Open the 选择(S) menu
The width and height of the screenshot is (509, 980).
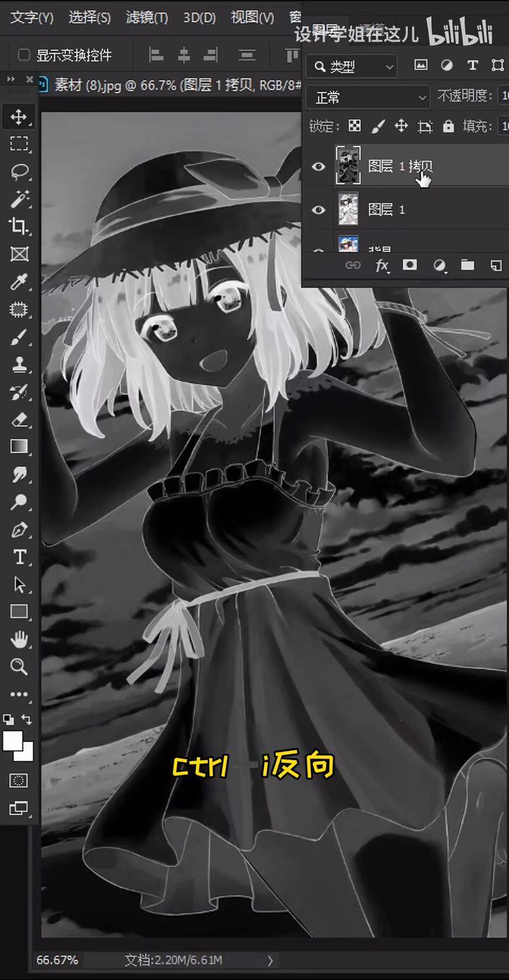click(90, 18)
